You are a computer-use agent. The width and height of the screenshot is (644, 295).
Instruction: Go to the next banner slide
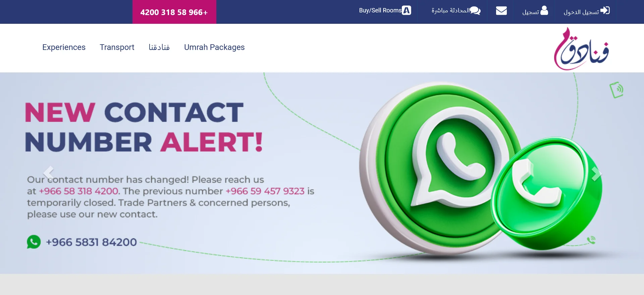596,174
